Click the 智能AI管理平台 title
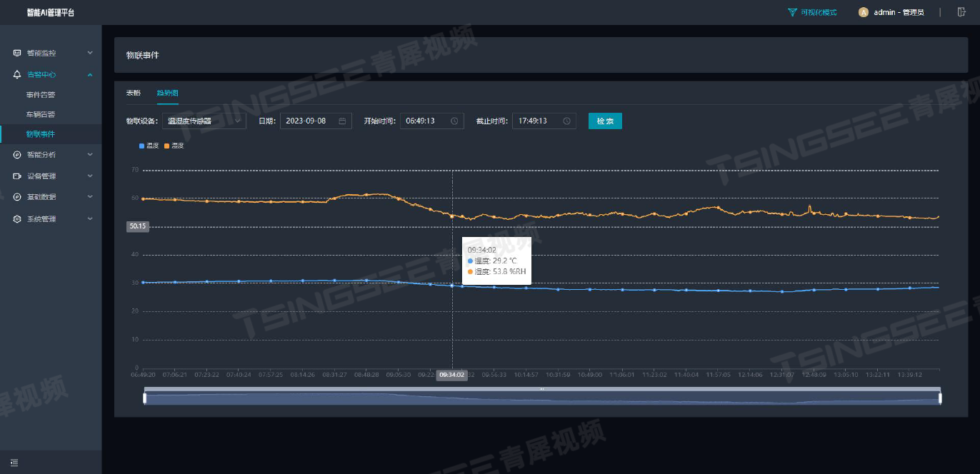The image size is (980, 474). pos(50,13)
